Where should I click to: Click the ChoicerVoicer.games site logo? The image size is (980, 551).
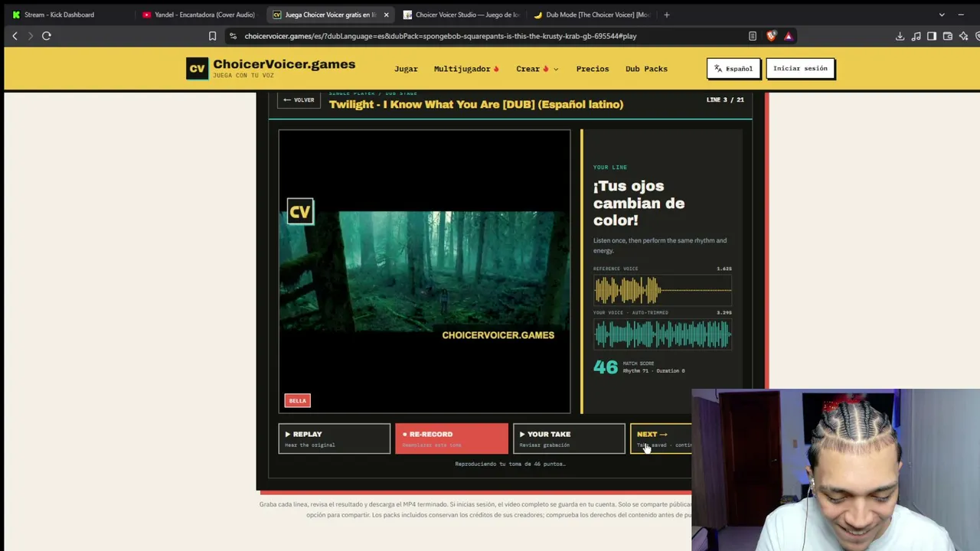click(271, 68)
